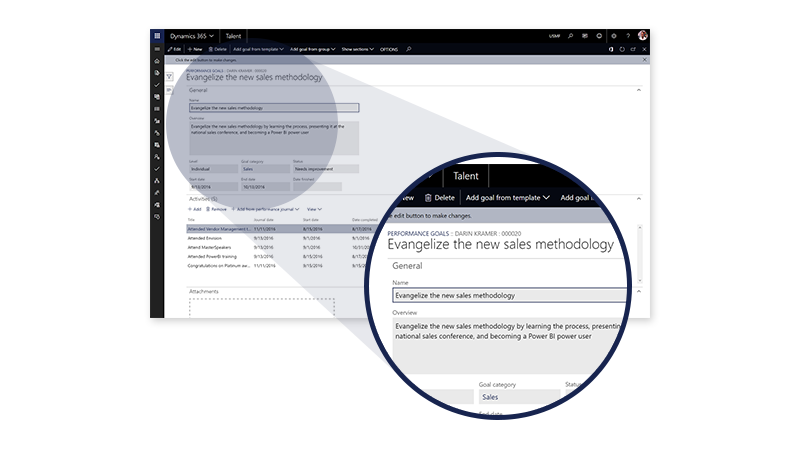This screenshot has width=800, height=450.
Task: Collapse the General section chevron in small window
Action: 639,90
